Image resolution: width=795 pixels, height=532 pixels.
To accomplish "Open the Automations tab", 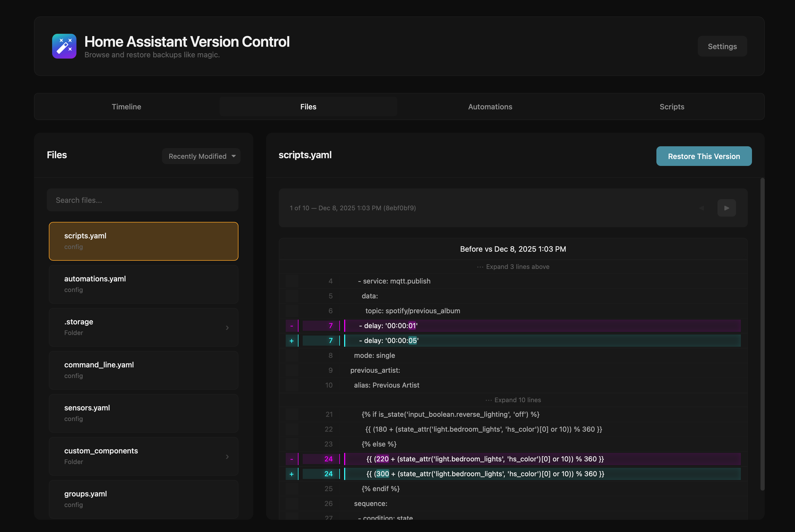I will pos(490,106).
